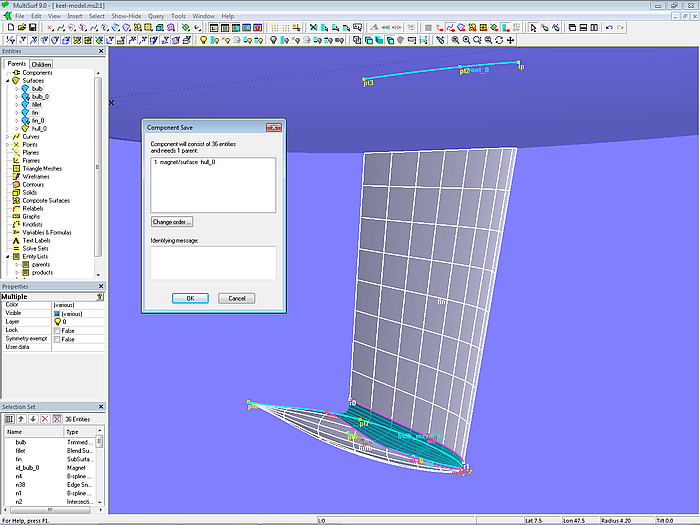The image size is (700, 525).
Task: Collapse the Surfaces tree node
Action: click(8, 80)
